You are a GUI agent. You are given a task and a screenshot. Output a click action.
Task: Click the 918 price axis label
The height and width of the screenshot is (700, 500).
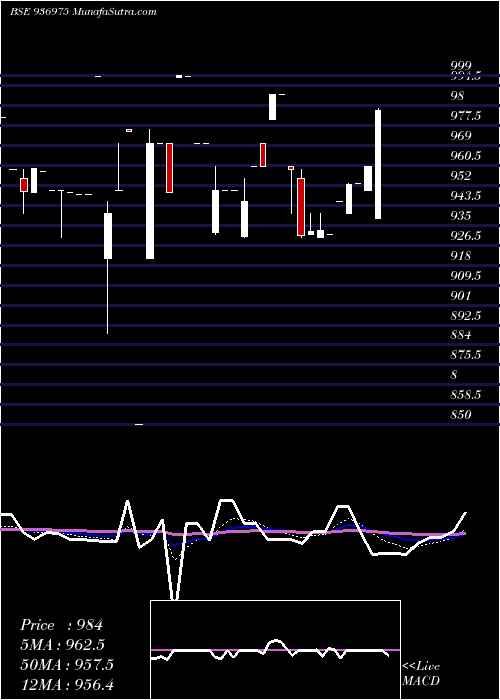[462, 255]
